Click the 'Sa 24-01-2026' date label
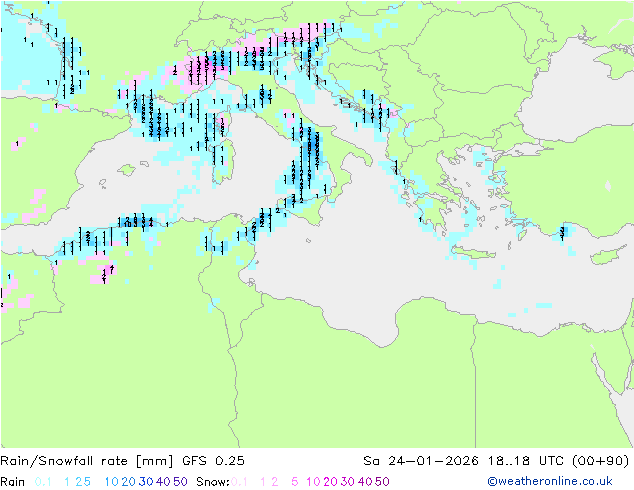 point(421,461)
